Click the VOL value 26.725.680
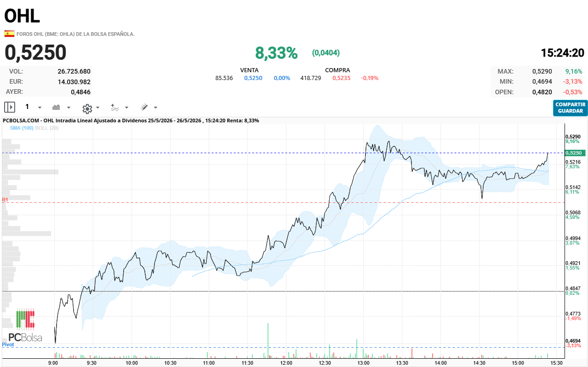The height and width of the screenshot is (367, 588). (74, 71)
